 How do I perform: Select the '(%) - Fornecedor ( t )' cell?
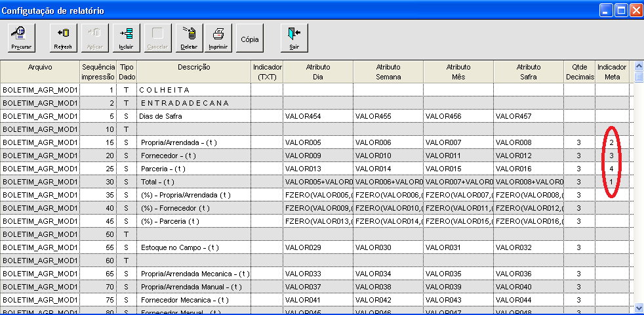click(x=194, y=208)
